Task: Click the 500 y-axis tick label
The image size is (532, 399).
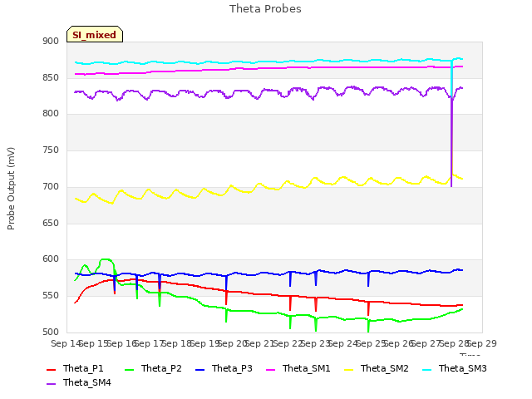Action: click(x=51, y=332)
